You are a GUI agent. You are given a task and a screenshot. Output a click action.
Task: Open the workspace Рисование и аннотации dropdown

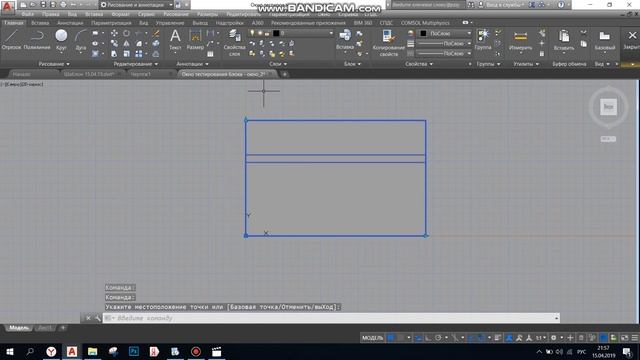coord(136,5)
